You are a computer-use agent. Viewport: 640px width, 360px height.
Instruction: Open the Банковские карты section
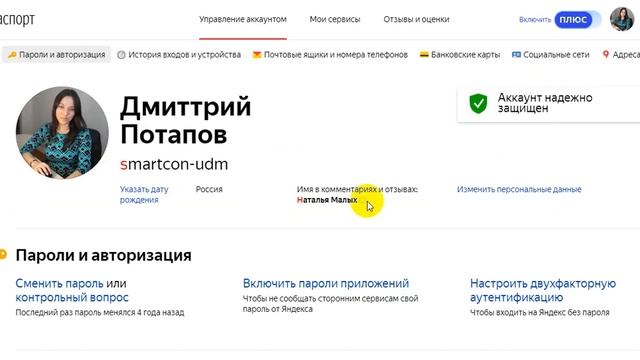point(460,55)
